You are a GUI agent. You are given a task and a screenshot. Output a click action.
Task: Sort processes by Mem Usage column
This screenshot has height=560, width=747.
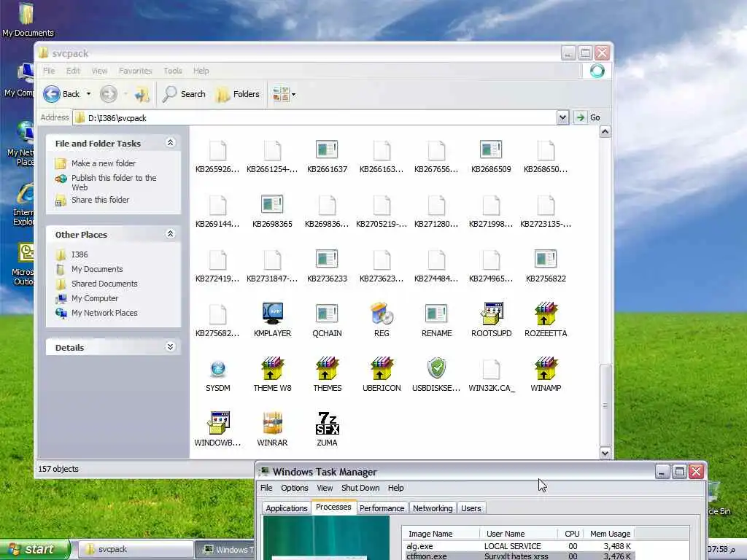tap(609, 534)
